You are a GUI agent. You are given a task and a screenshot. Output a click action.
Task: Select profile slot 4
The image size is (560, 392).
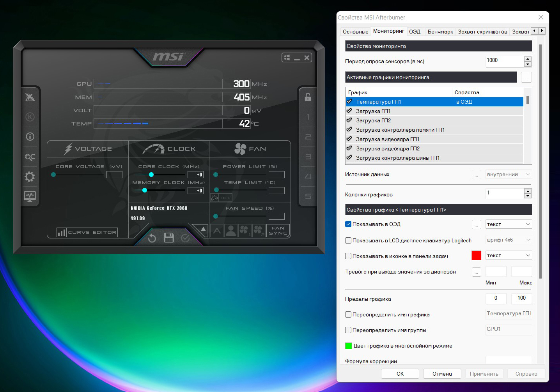coord(308,177)
